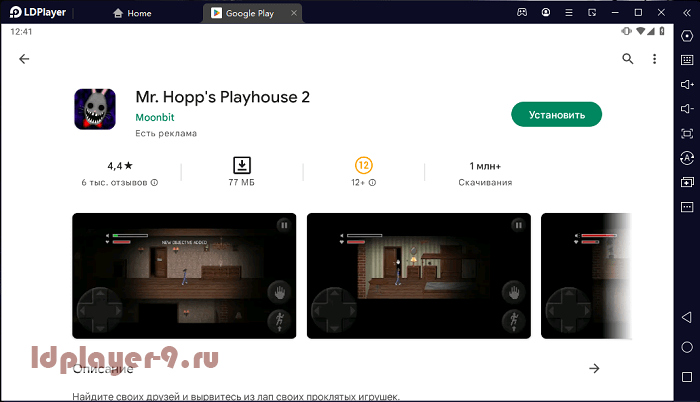Open the three-dot options menu
The width and height of the screenshot is (700, 402).
point(654,59)
